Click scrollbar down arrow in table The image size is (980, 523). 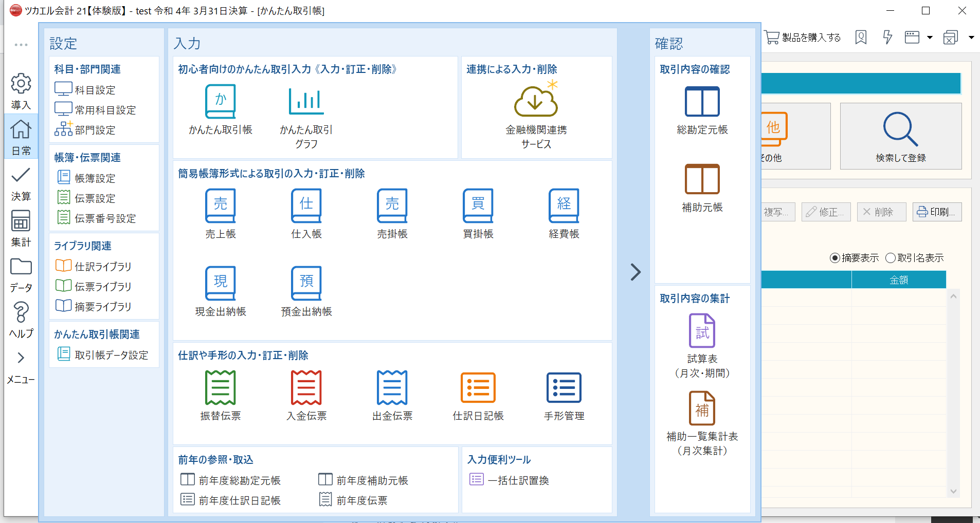(x=953, y=491)
